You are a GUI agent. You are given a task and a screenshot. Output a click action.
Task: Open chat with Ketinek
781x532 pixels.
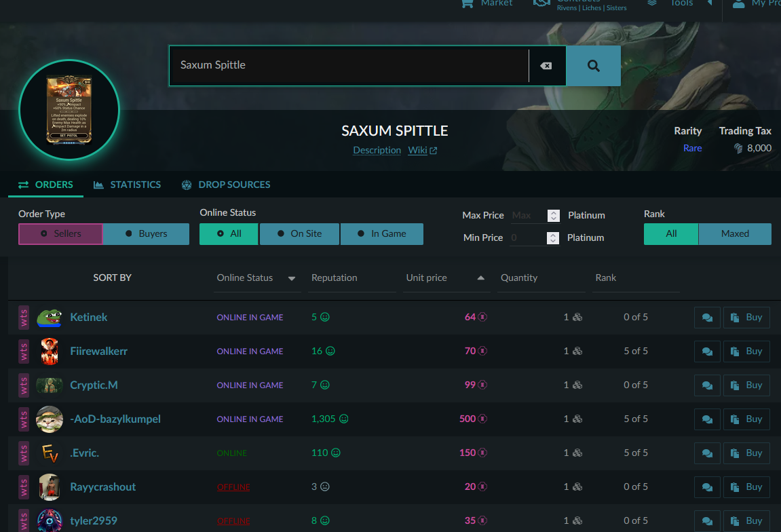click(707, 318)
